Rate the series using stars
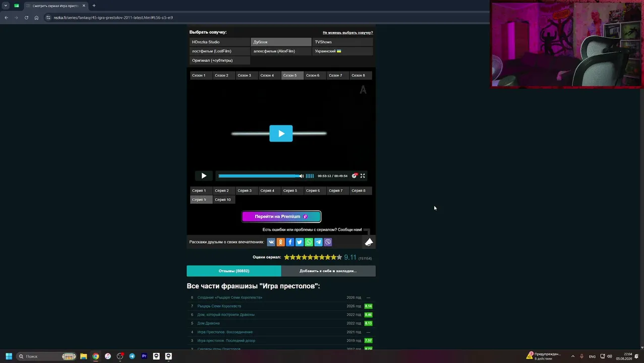Image resolution: width=644 pixels, height=363 pixels. [x=313, y=257]
